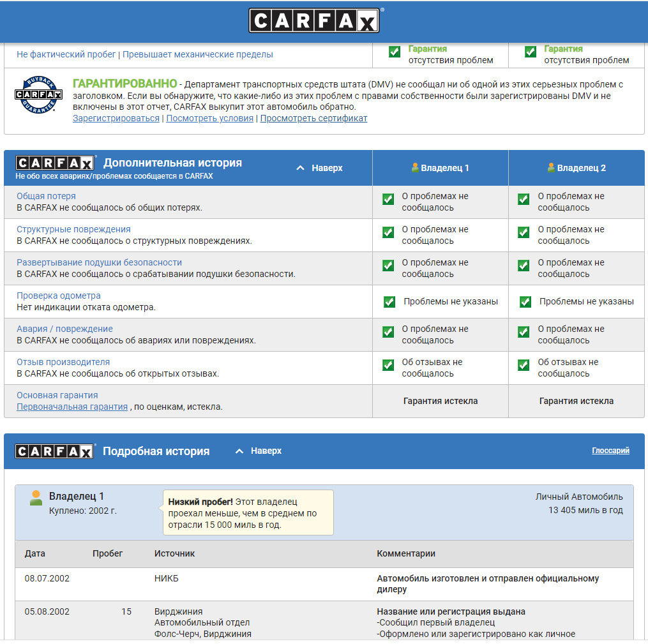Click the CARFAX logo in the top banner
This screenshot has height=644, width=648.
(314, 20)
